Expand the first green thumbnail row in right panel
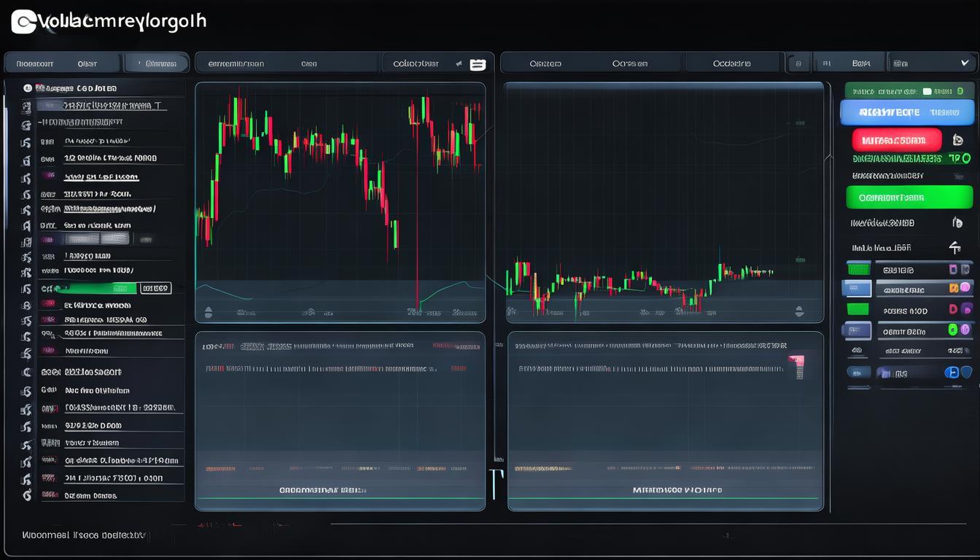Image resolution: width=980 pixels, height=560 pixels. click(x=859, y=269)
